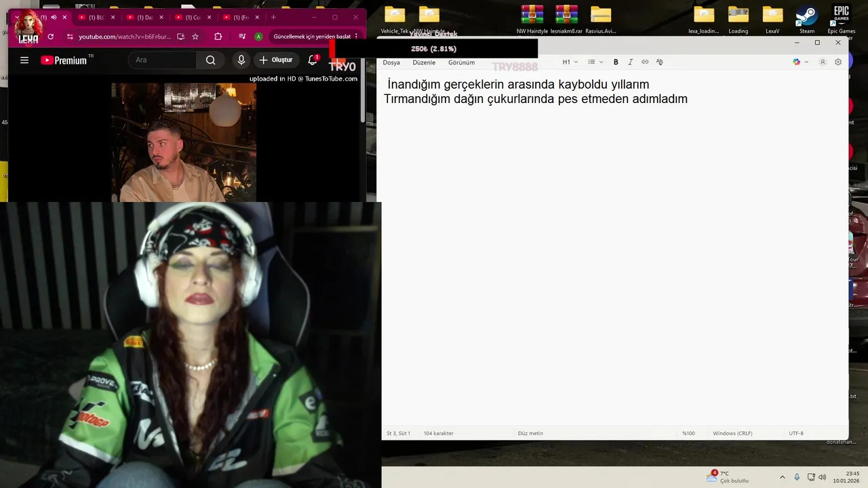
Task: Open Chrome extensions puzzle icon
Action: pyautogui.click(x=218, y=37)
